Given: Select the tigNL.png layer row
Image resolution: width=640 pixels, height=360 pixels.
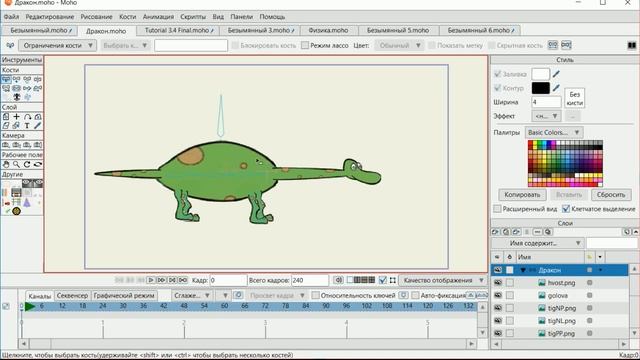Looking at the screenshot, I should pyautogui.click(x=560, y=320).
